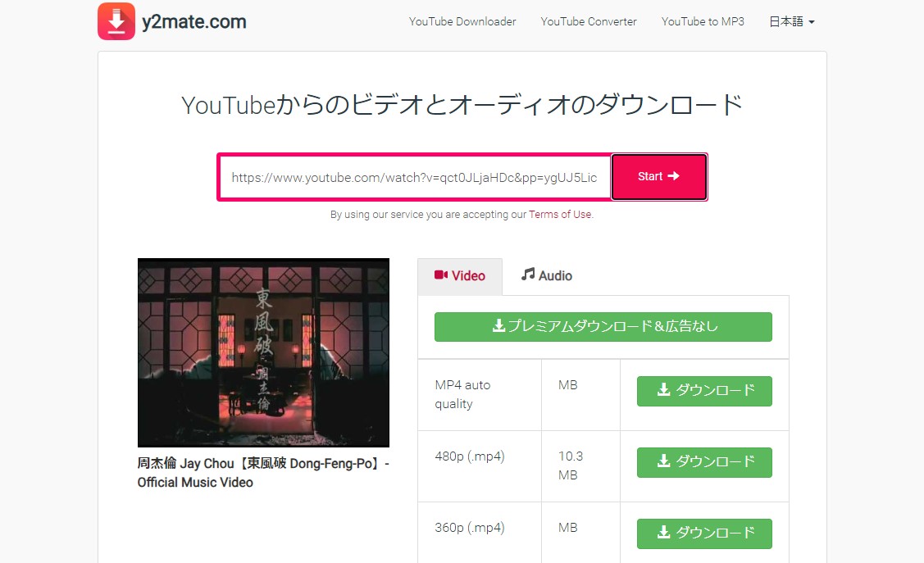The height and width of the screenshot is (563, 924).
Task: Click the 360p (.mp4) format label
Action: tap(470, 528)
